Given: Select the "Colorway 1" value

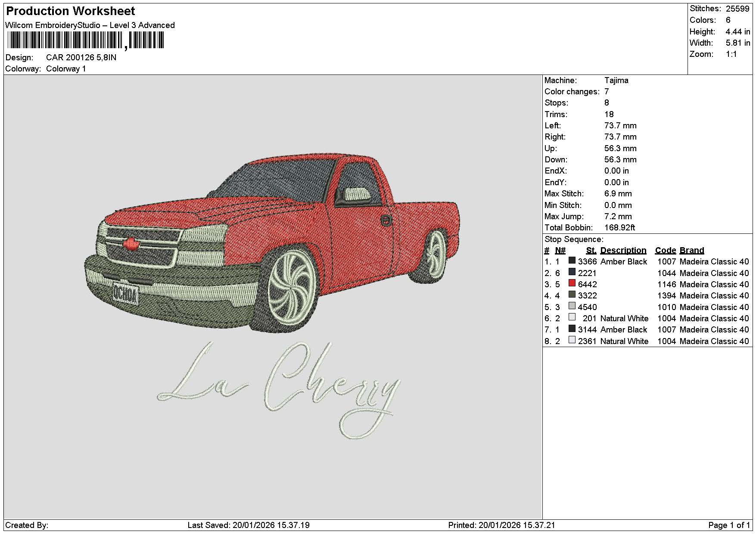Looking at the screenshot, I should (66, 69).
